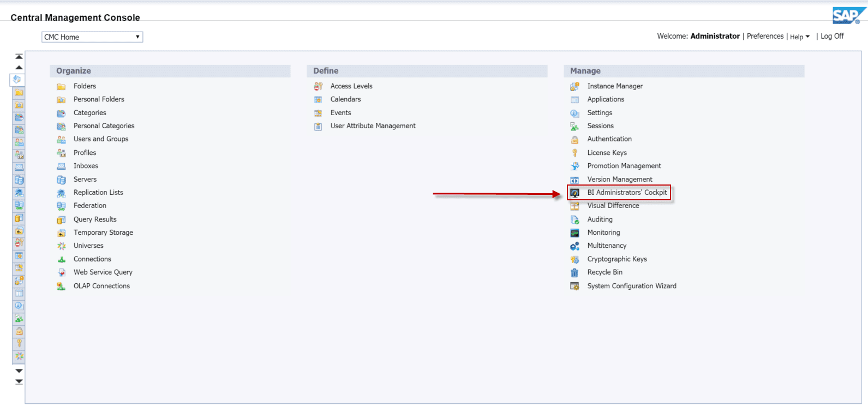
Task: Open Web Service Query link
Action: (x=103, y=272)
